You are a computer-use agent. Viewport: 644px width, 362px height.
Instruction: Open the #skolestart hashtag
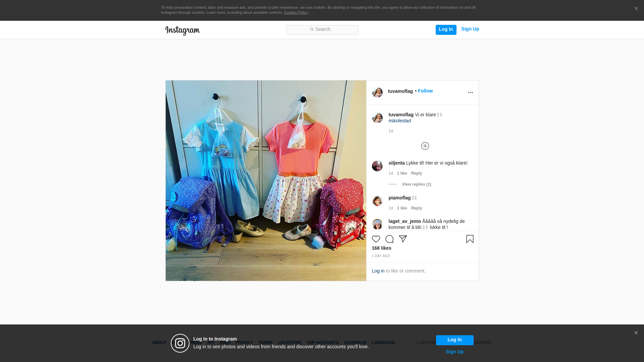pyautogui.click(x=400, y=121)
